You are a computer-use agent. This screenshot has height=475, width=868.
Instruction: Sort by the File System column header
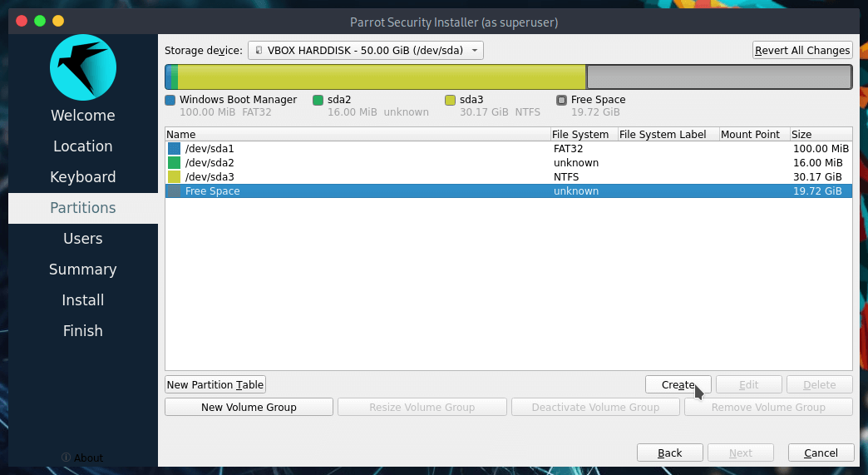point(580,134)
